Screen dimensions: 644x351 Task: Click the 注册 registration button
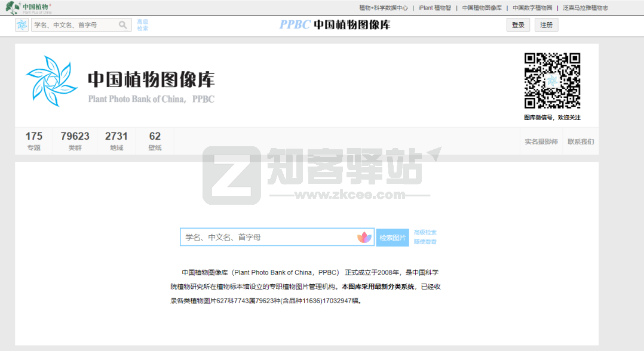pos(545,25)
